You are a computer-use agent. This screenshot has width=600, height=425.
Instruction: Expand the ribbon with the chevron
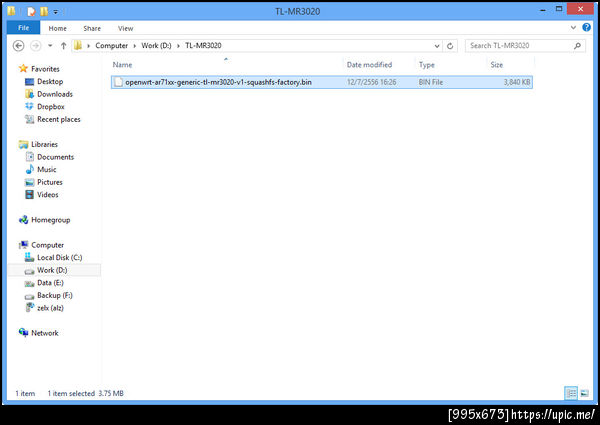[x=573, y=28]
